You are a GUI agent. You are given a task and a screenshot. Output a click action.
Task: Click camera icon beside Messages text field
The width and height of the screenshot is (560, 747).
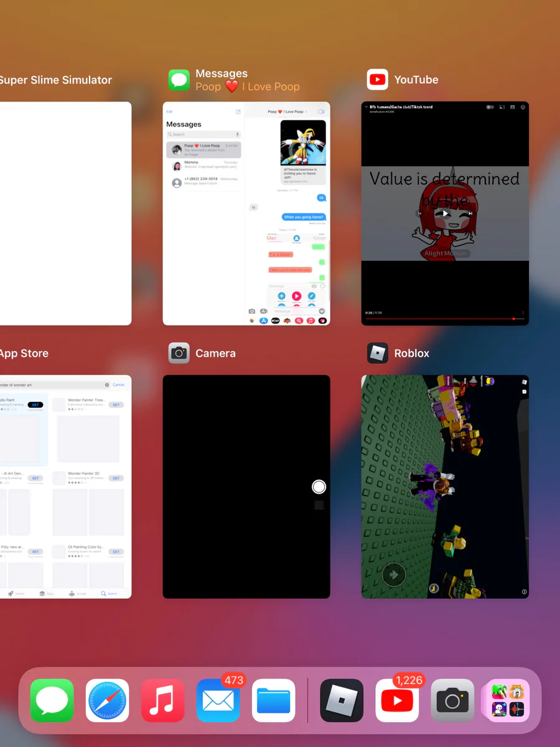[x=252, y=311]
